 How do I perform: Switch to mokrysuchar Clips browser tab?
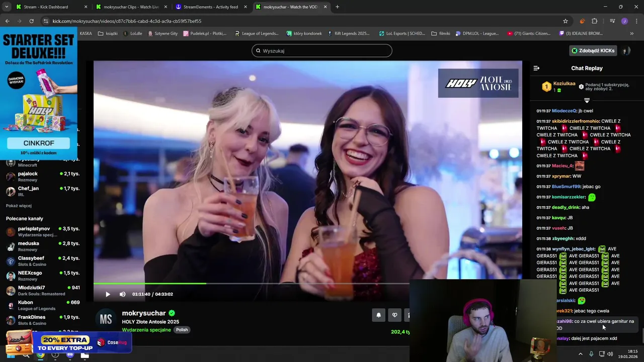131,7
